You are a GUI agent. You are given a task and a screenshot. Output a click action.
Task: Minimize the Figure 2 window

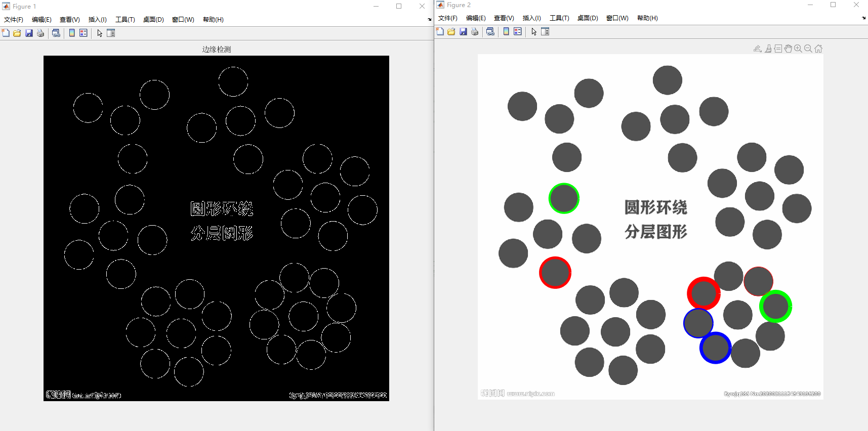810,5
